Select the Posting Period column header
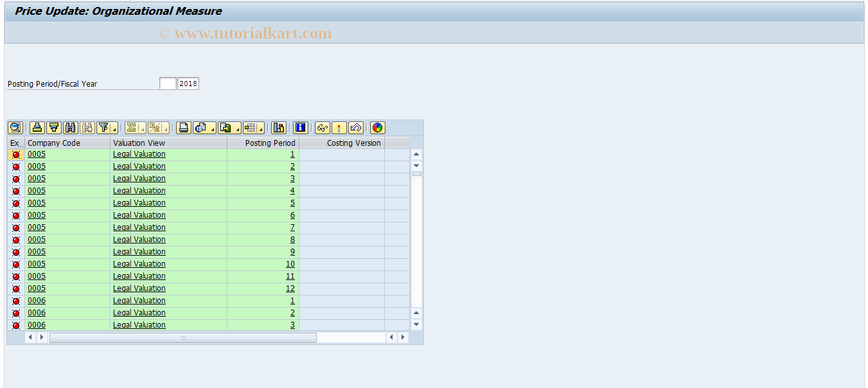Image resolution: width=868 pixels, height=388 pixels. (263, 143)
